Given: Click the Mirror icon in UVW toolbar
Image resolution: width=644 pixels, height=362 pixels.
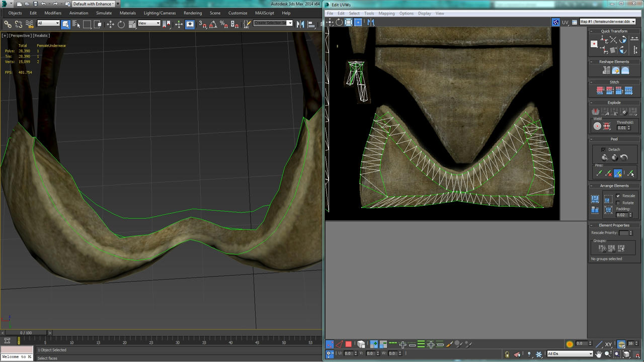Looking at the screenshot, I should tap(370, 22).
